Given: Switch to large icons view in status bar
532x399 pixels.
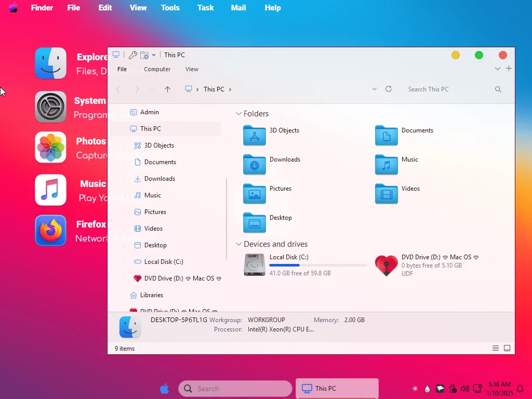Looking at the screenshot, I should [x=507, y=348].
